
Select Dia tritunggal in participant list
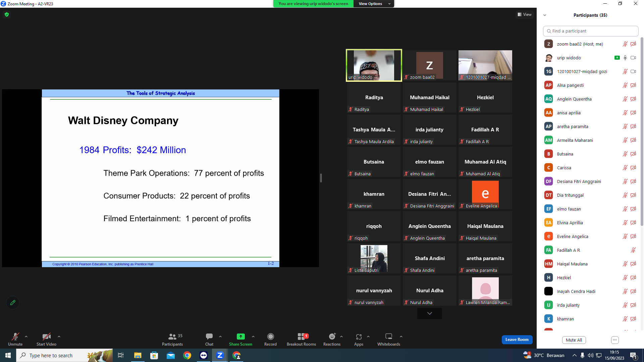click(591, 195)
